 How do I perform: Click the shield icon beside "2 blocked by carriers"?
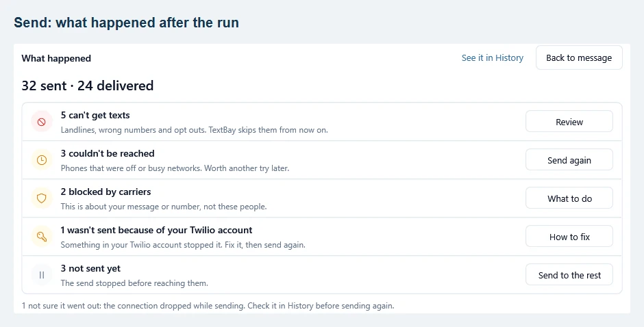coord(42,198)
